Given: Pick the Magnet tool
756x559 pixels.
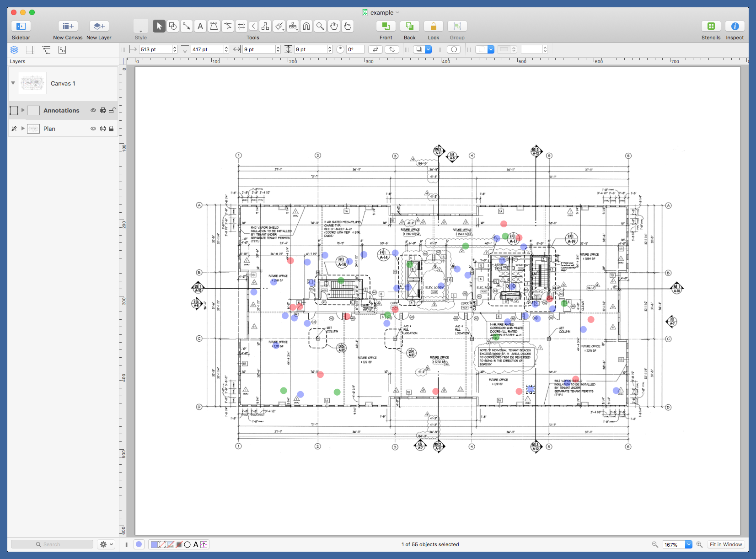Looking at the screenshot, I should (306, 26).
